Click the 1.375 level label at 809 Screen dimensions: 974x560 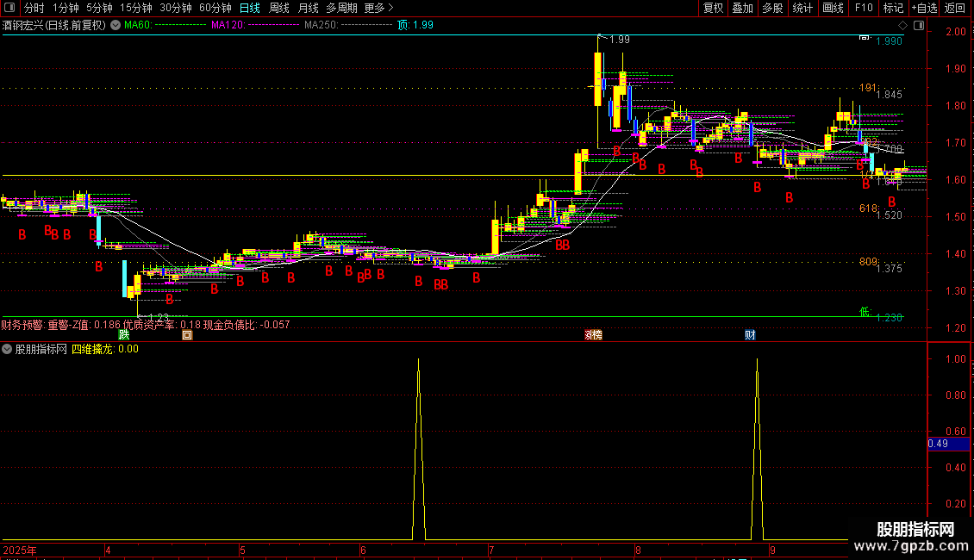pyautogui.click(x=889, y=269)
